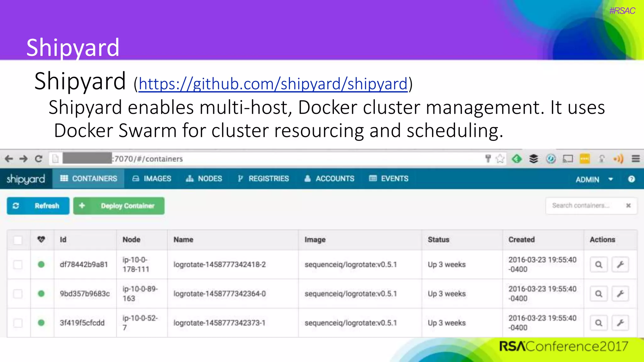Click the green status dot for df78442b9a81
The height and width of the screenshot is (362, 644).
click(x=41, y=265)
